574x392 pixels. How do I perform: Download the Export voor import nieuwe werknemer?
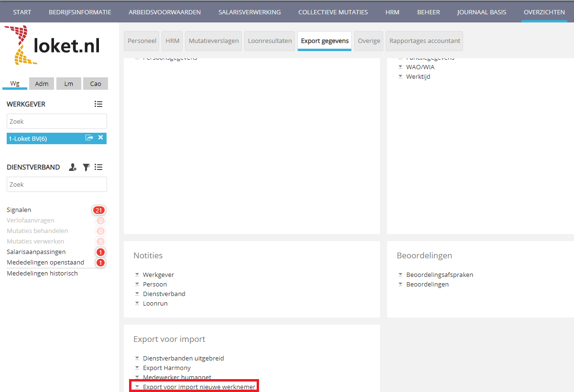(x=199, y=386)
